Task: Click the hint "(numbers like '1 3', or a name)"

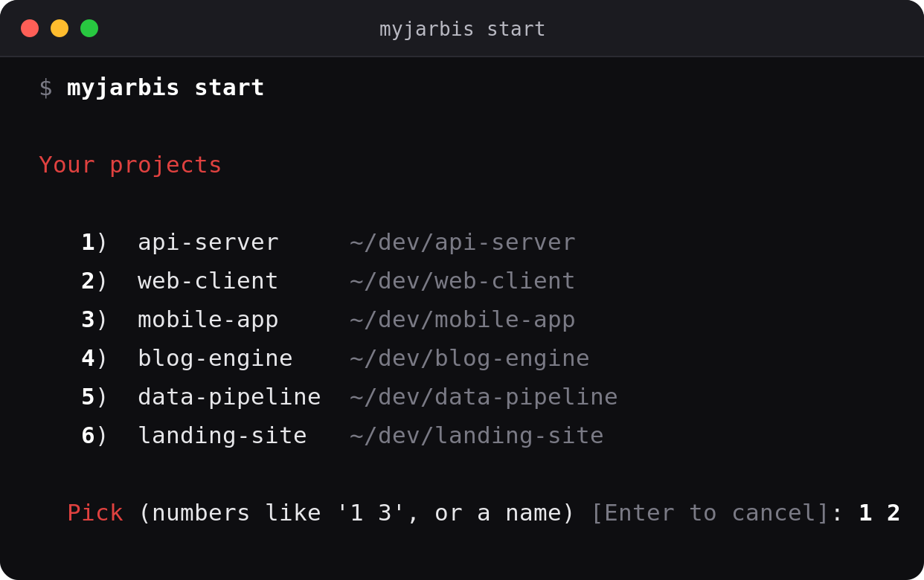Action: [x=356, y=513]
